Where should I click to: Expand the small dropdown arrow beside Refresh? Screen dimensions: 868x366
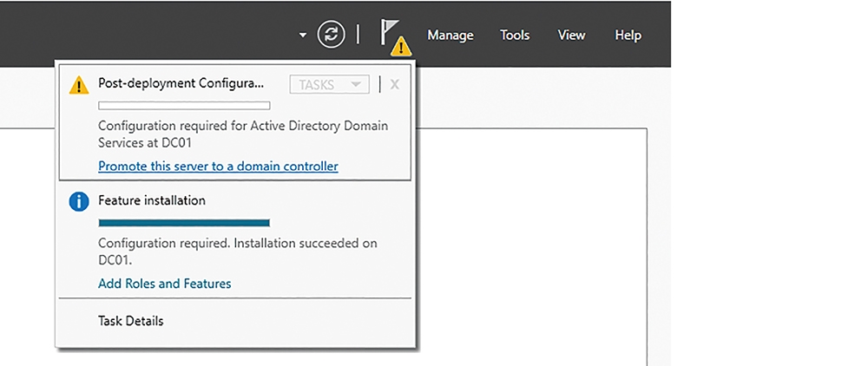pos(303,36)
